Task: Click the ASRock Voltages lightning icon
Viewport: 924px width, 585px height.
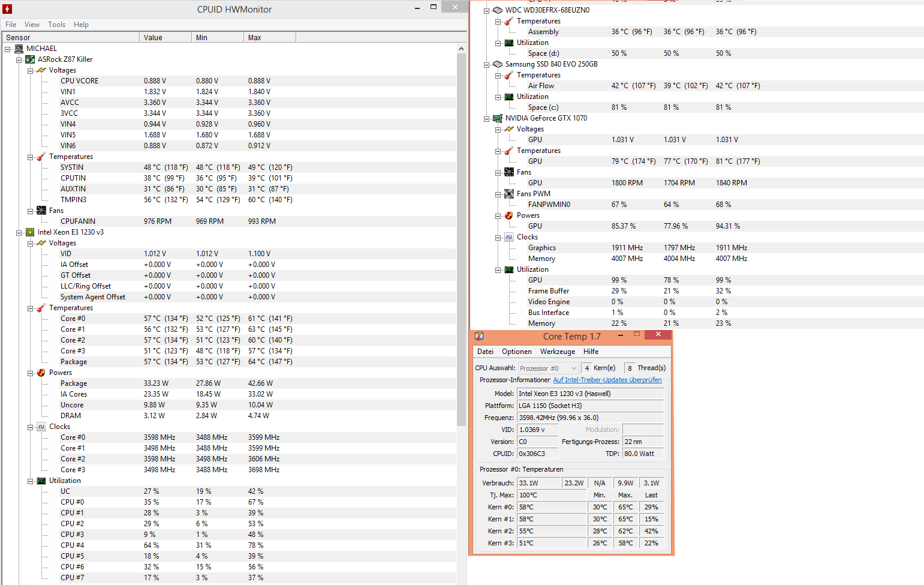Action: [x=41, y=70]
